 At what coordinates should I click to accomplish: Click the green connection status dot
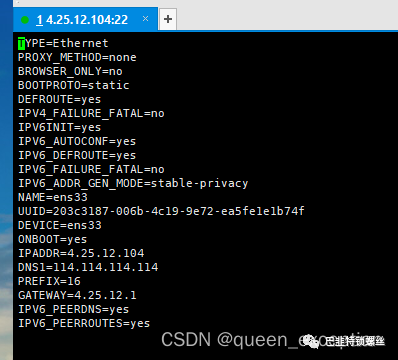[25, 20]
